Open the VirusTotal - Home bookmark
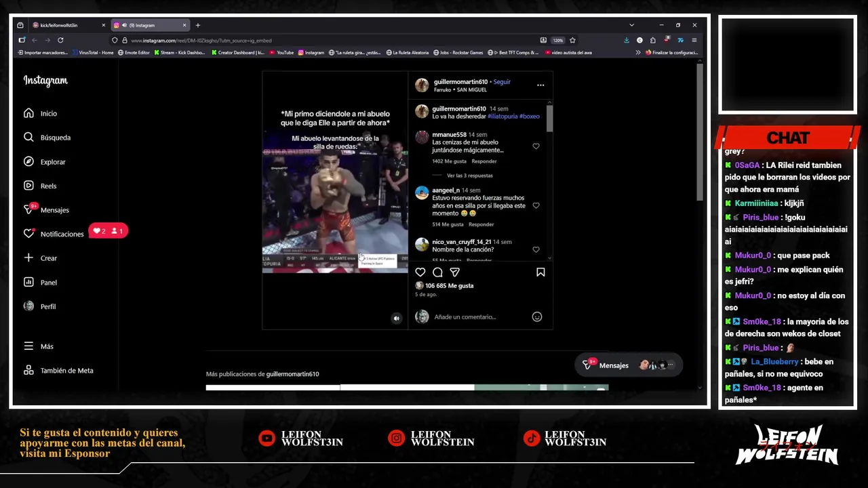The image size is (868, 488). click(x=92, y=52)
